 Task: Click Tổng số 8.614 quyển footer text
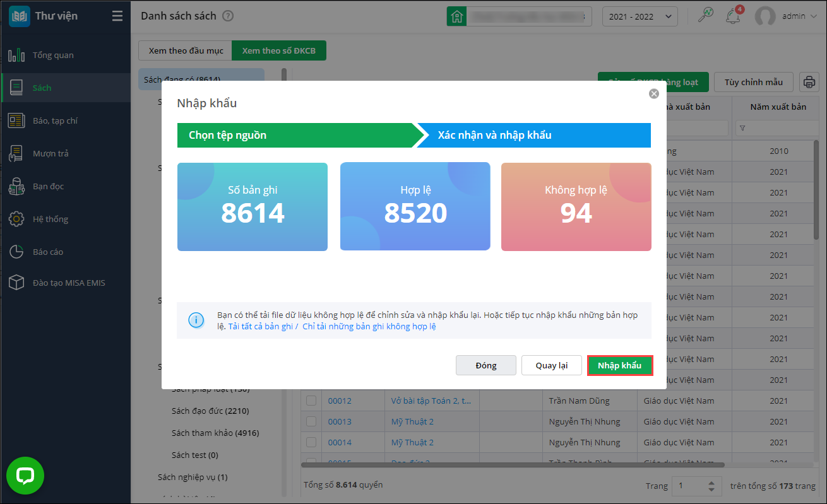343,485
